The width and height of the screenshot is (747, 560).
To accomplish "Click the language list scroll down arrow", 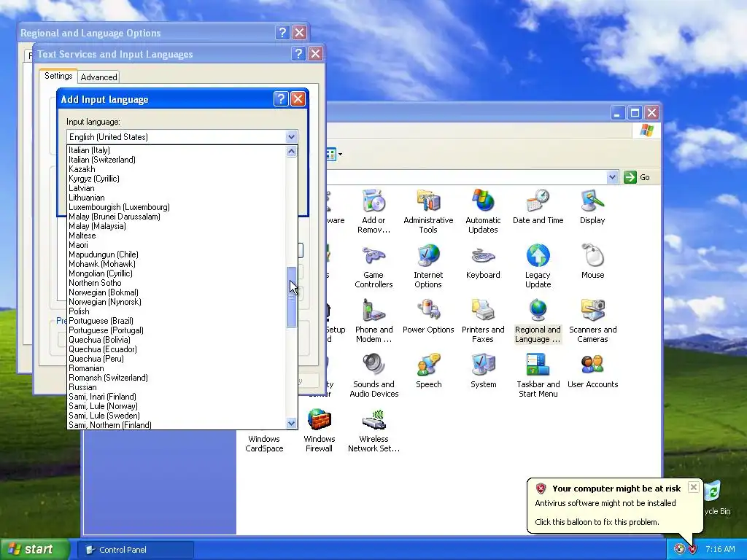I will 291,423.
